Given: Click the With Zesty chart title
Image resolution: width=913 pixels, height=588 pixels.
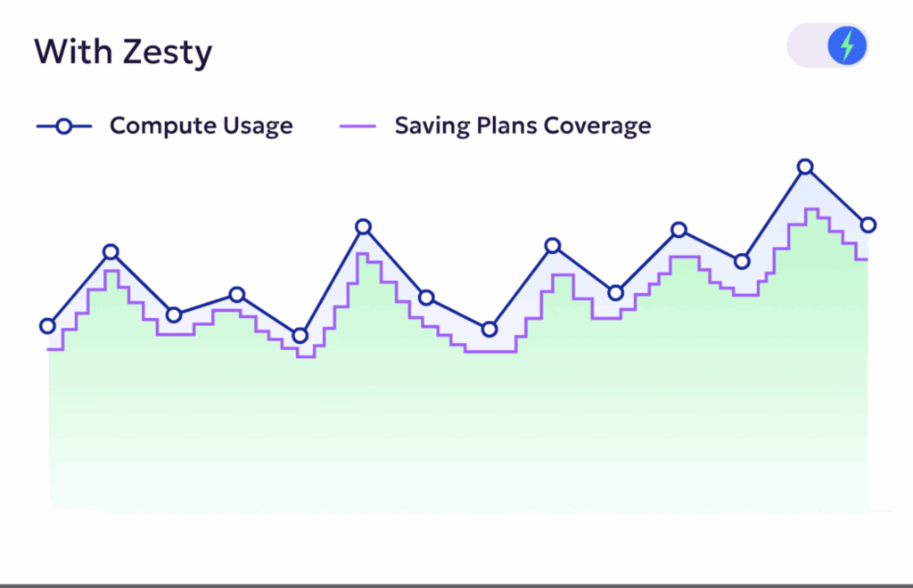Looking at the screenshot, I should [123, 52].
